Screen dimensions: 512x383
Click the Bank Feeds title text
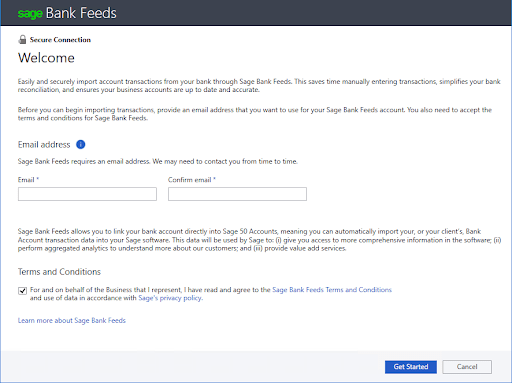[x=81, y=13]
